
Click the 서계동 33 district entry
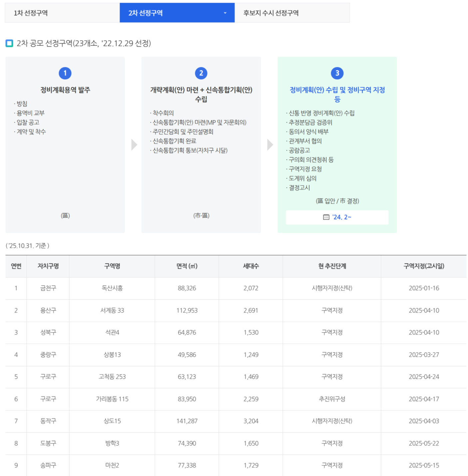click(112, 310)
